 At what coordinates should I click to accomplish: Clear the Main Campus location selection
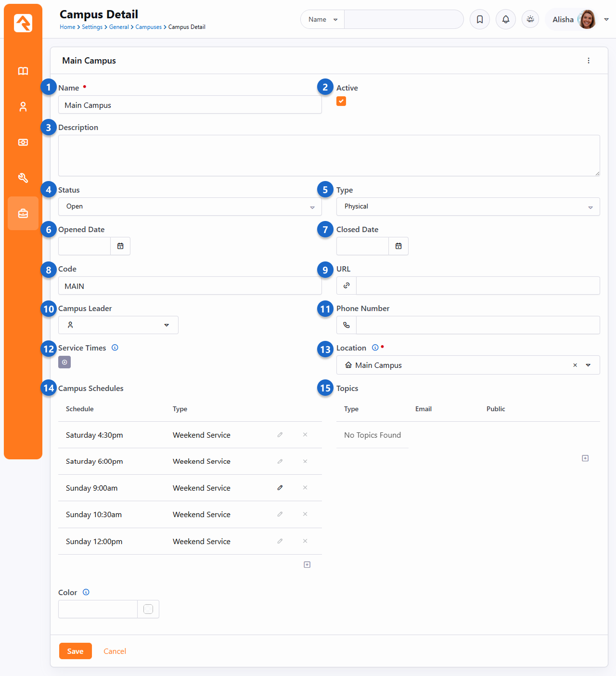coord(575,365)
